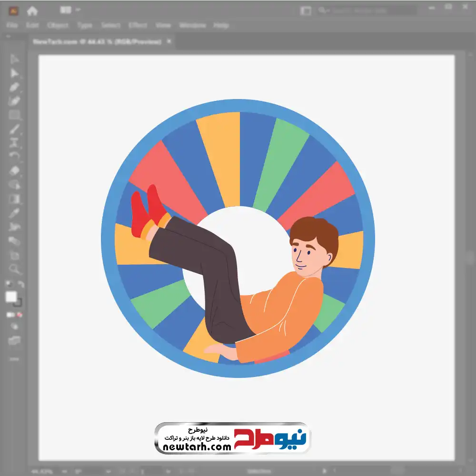This screenshot has width=476, height=476.
Task: Set the None fill option in toolbar
Action: click(x=20, y=315)
